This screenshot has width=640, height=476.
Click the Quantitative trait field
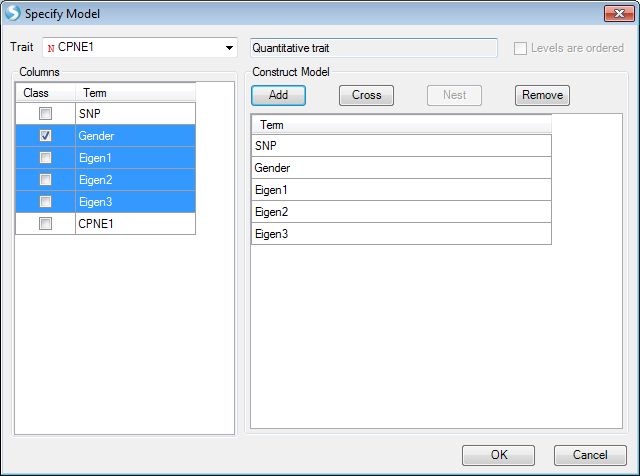tap(373, 48)
